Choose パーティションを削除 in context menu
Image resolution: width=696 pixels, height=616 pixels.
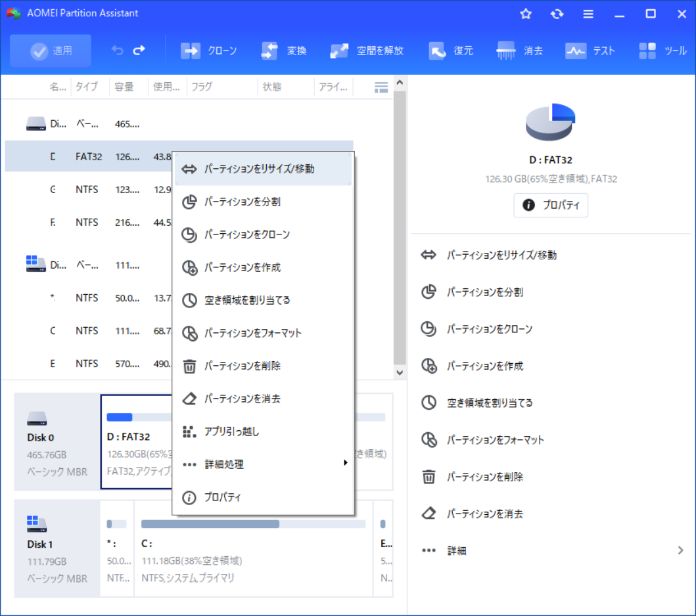[x=264, y=366]
